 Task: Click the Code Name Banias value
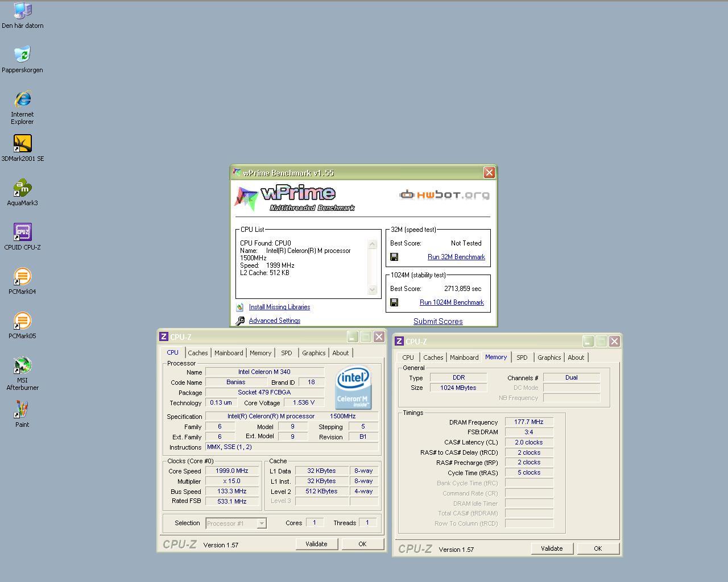coord(235,382)
